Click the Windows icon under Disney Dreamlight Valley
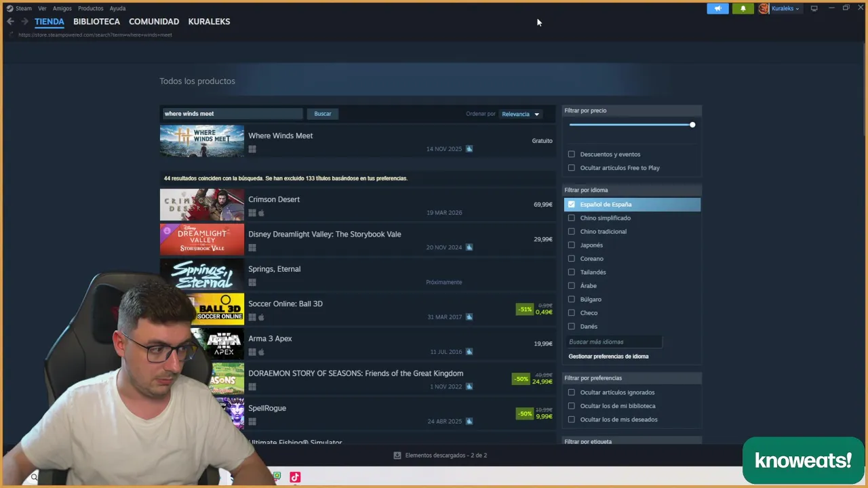Image resolution: width=868 pixels, height=488 pixels. tap(252, 247)
